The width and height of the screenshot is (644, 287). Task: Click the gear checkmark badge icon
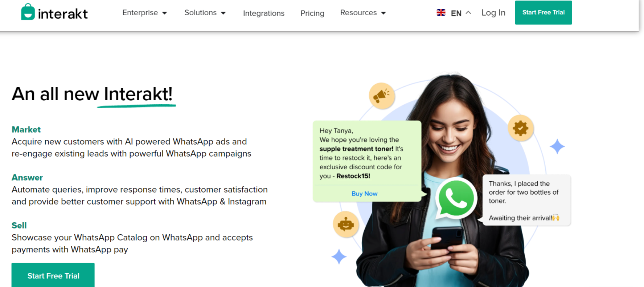521,128
